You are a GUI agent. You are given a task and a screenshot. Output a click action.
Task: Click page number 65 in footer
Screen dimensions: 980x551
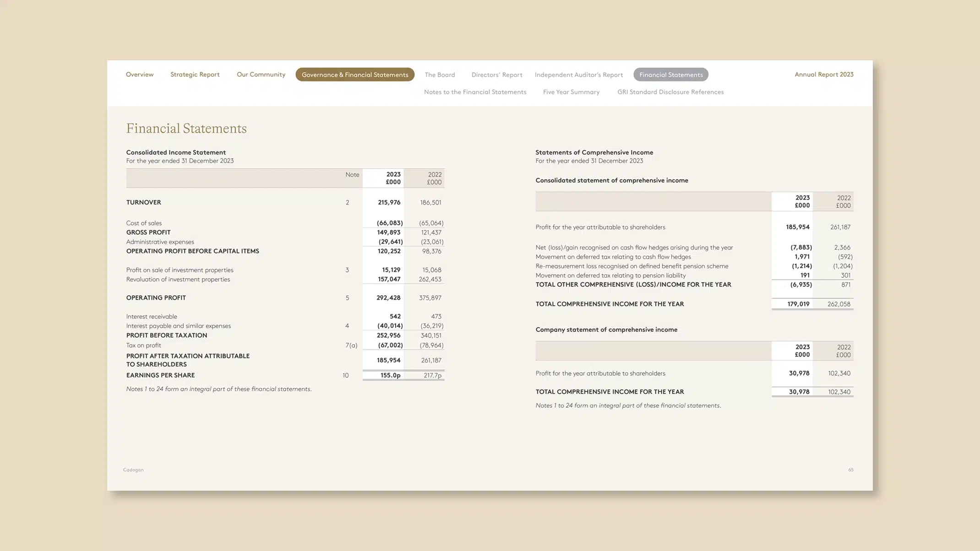pos(850,470)
